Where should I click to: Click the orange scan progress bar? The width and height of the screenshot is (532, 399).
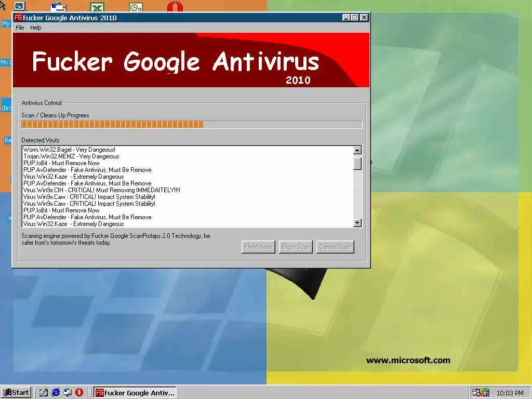pos(192,125)
